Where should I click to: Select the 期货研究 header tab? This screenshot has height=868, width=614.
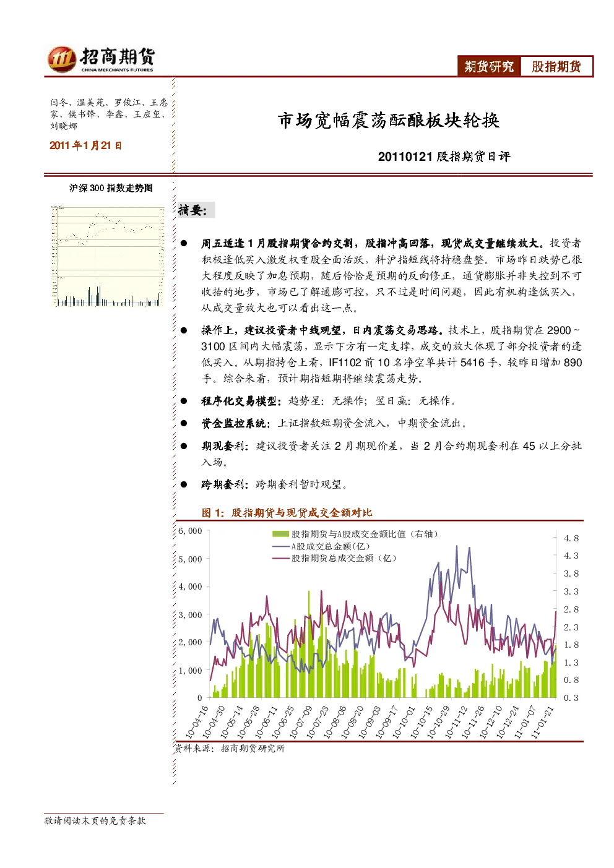click(489, 66)
